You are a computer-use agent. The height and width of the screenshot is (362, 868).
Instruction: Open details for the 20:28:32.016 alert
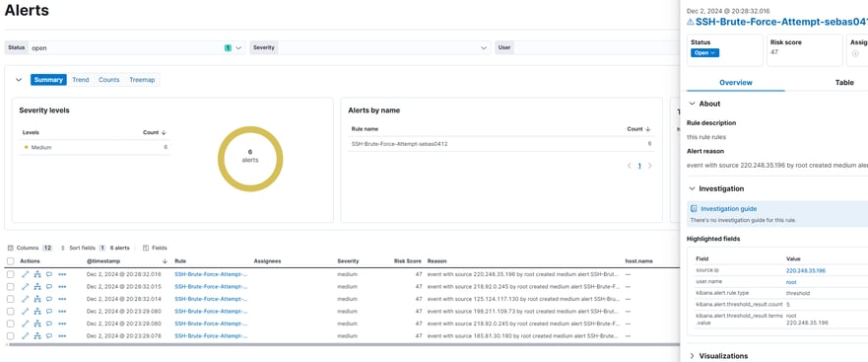[x=25, y=274]
